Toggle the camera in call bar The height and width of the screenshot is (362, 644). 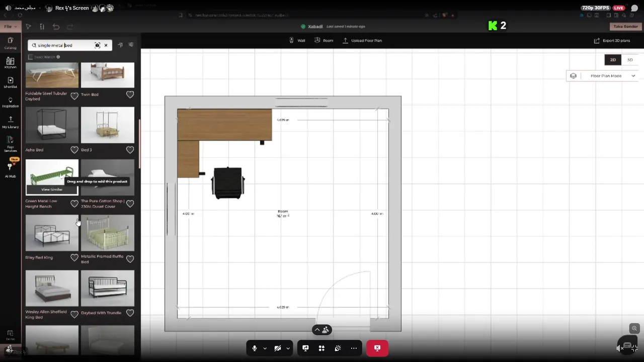(278, 348)
